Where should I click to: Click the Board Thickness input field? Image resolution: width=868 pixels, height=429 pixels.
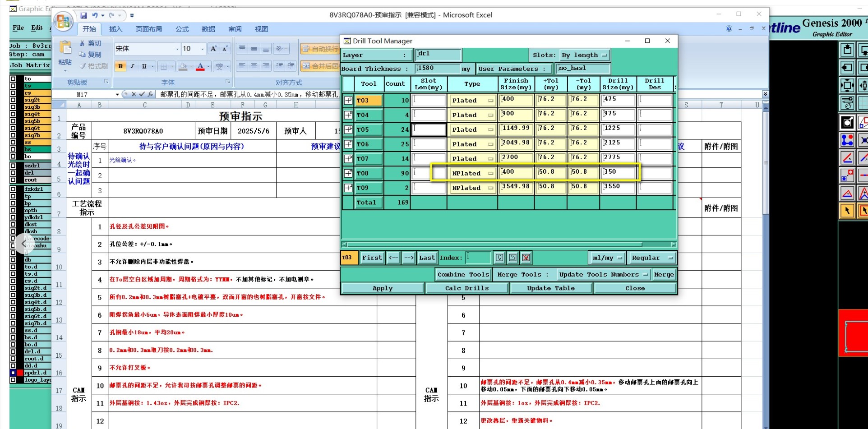437,69
